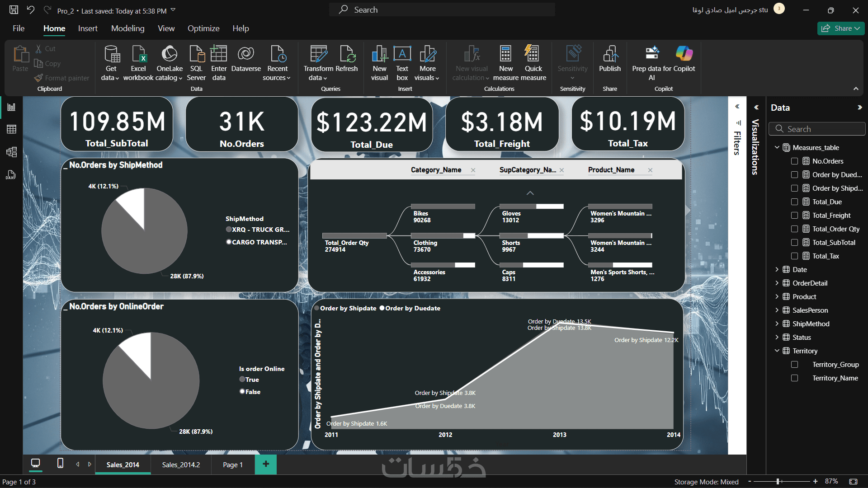Switch to Model view in sidebar
The height and width of the screenshot is (488, 868).
coord(12,152)
